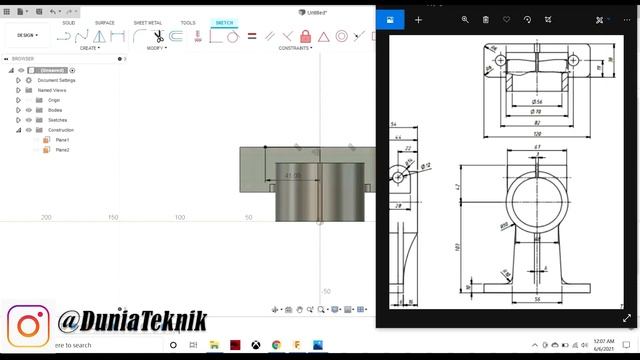Activate the Zoom navigation tool

pyautogui.click(x=310, y=309)
